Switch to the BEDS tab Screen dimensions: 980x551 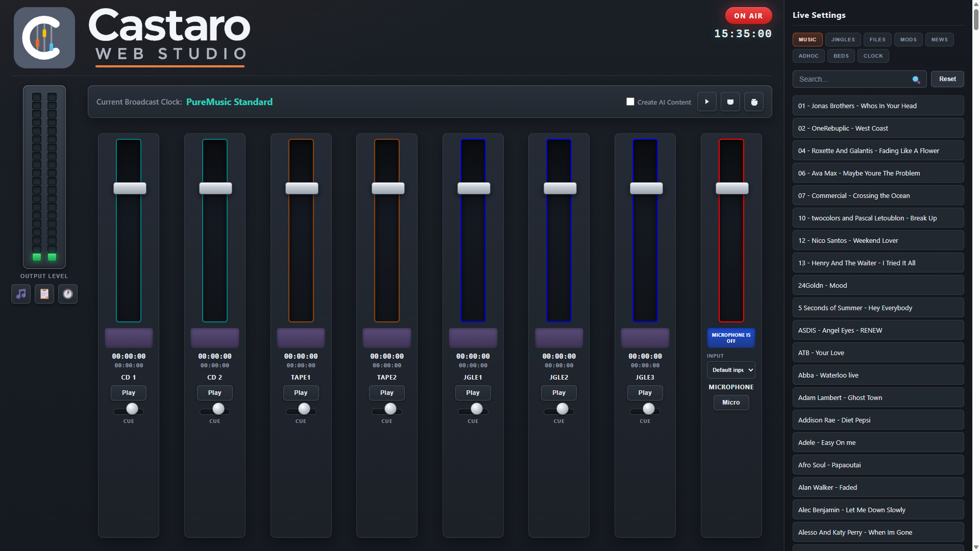coord(841,56)
